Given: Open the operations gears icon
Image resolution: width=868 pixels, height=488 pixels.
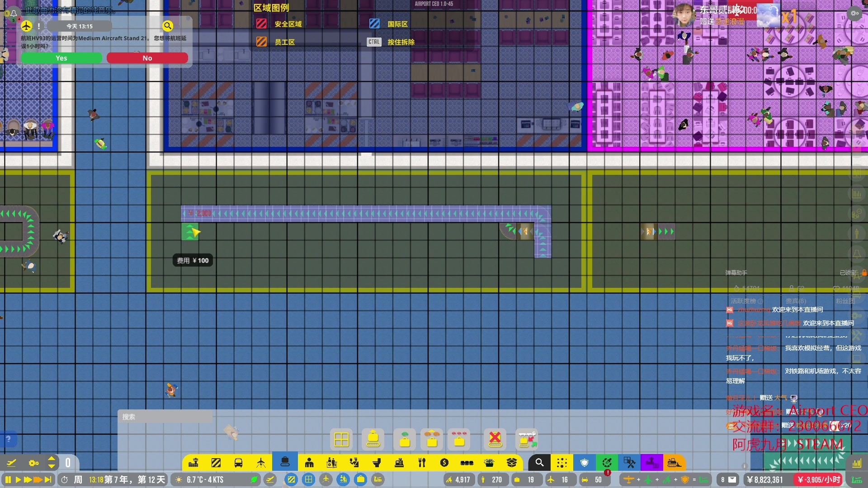Looking at the screenshot, I should 34,463.
